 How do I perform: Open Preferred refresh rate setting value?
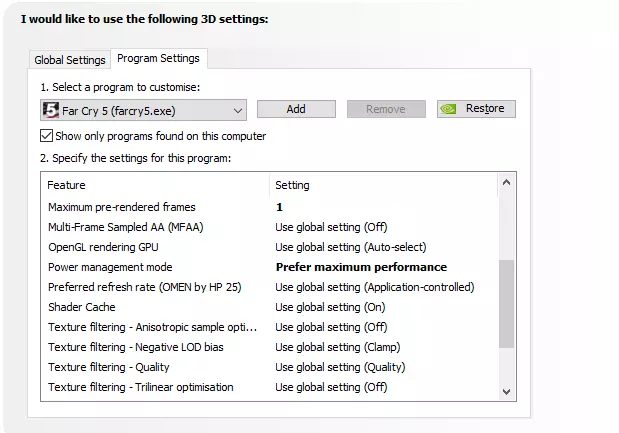(374, 287)
